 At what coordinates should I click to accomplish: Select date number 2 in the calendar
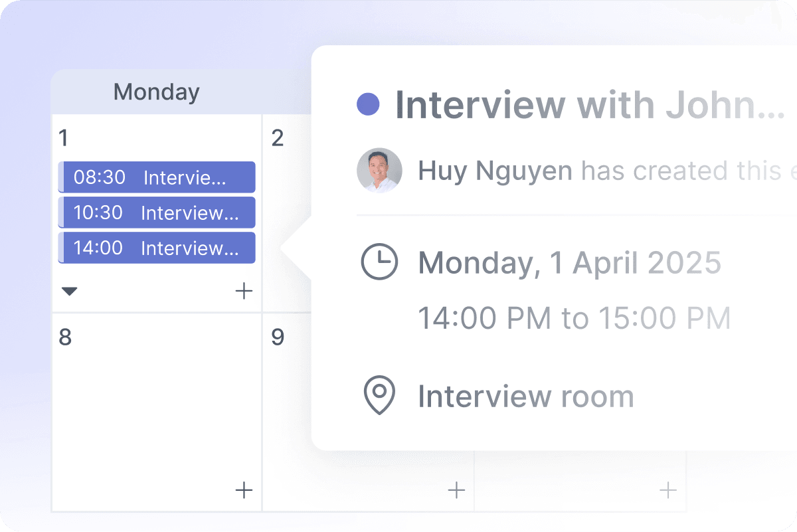click(278, 138)
